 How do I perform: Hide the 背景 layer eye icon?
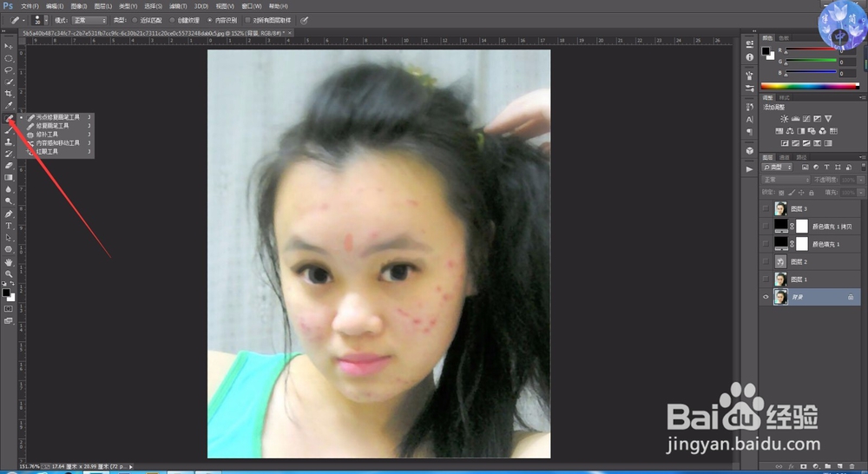point(766,297)
